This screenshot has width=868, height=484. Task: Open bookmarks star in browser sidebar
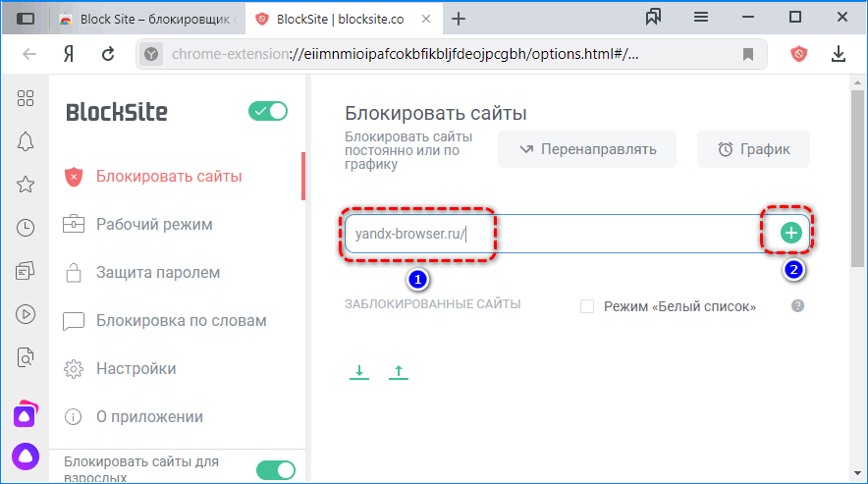[26, 185]
